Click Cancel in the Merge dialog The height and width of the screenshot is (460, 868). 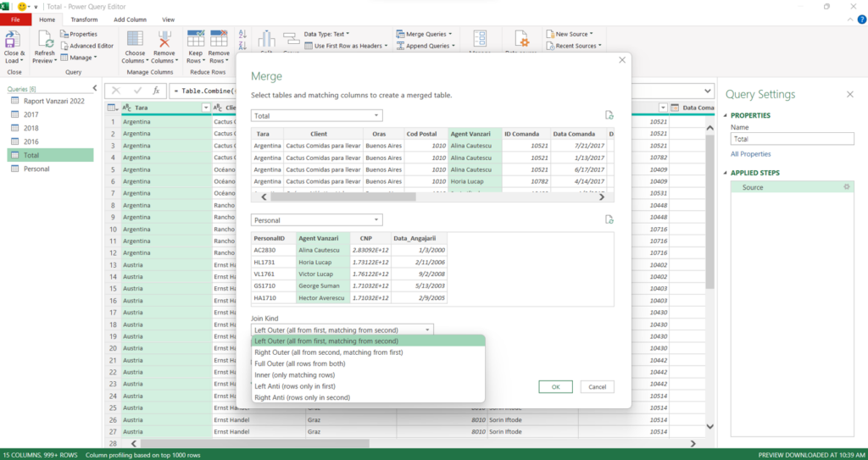click(598, 387)
